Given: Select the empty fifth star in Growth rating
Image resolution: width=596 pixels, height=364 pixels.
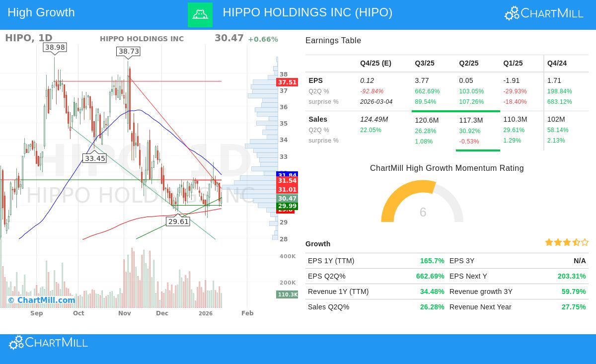Looking at the screenshot, I should (x=585, y=242).
